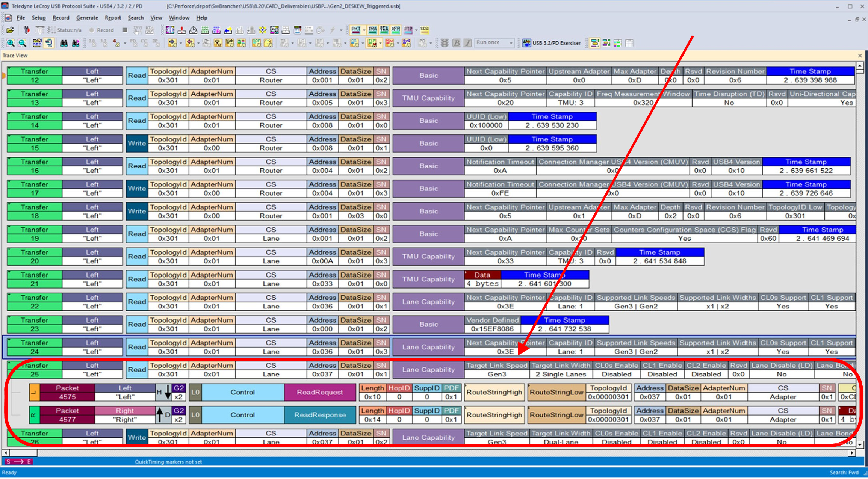Open the Run once dropdown
Image resolution: width=868 pixels, height=479 pixels.
tap(494, 43)
